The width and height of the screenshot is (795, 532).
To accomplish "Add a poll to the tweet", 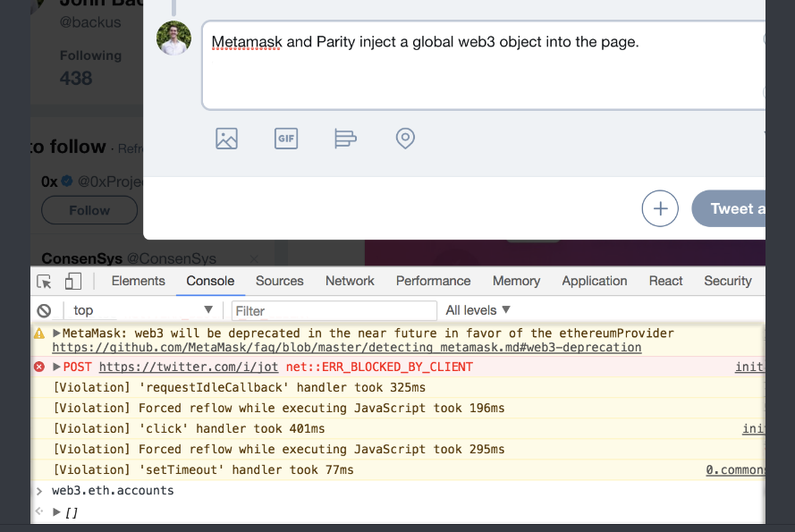I will [x=345, y=139].
